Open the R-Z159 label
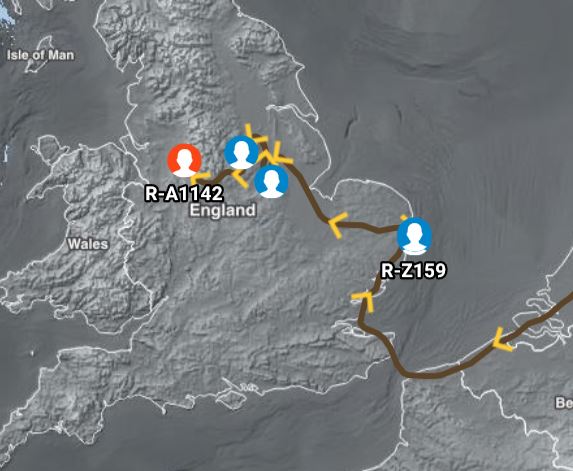 pos(414,271)
